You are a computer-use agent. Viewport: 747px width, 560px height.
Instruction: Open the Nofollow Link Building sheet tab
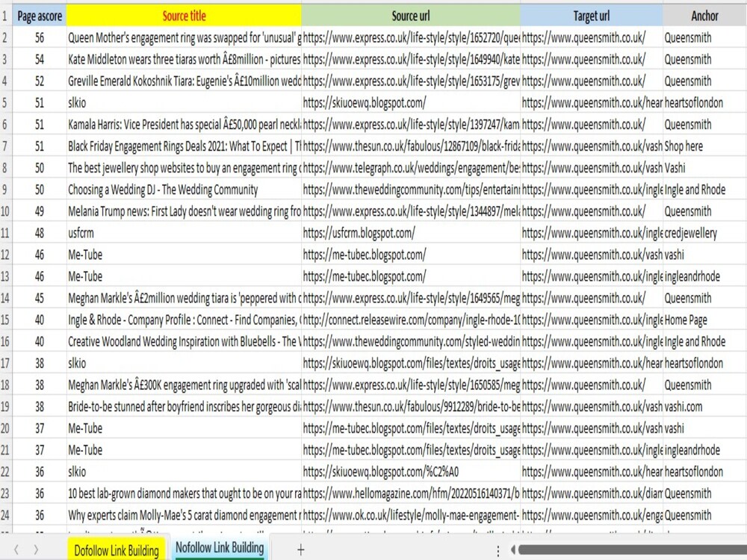click(220, 547)
